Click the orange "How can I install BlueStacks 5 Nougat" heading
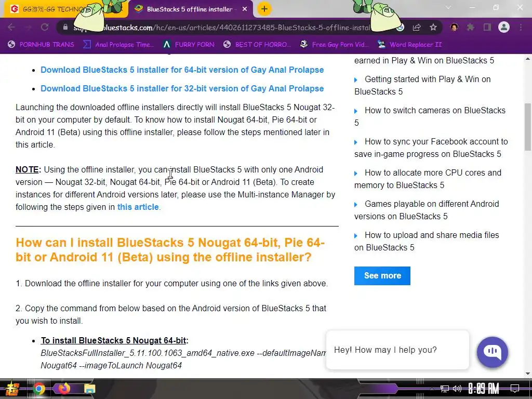The height and width of the screenshot is (399, 532). coord(170,250)
